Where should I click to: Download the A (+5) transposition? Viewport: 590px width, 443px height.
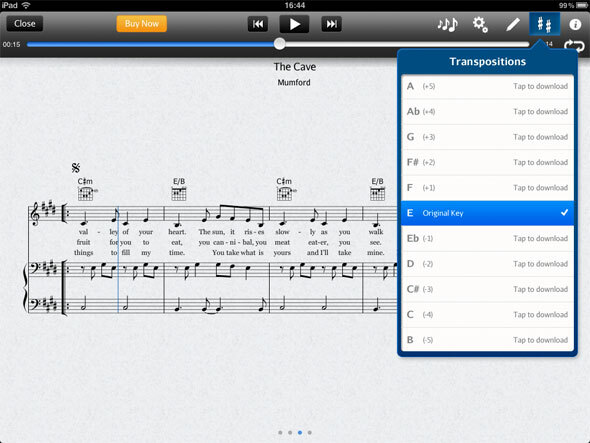[487, 87]
